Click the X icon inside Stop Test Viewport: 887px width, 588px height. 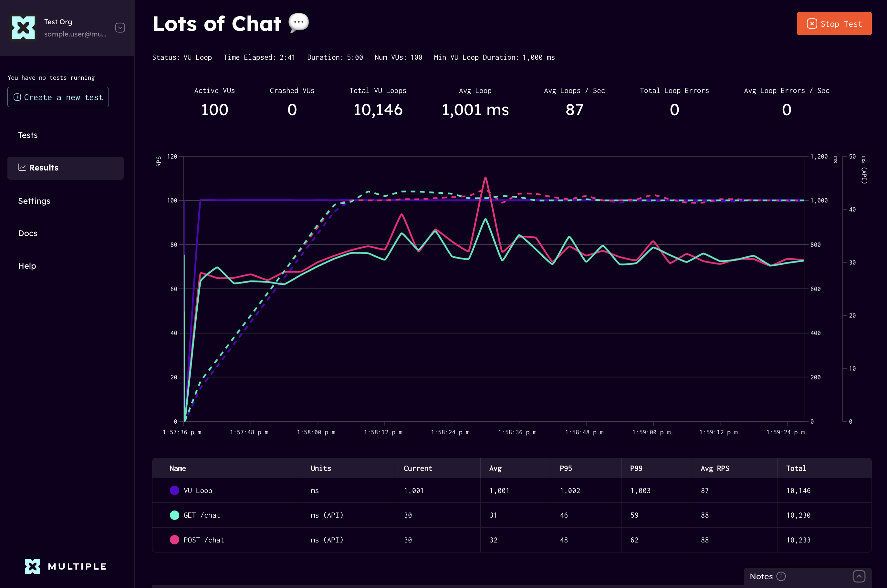click(812, 24)
